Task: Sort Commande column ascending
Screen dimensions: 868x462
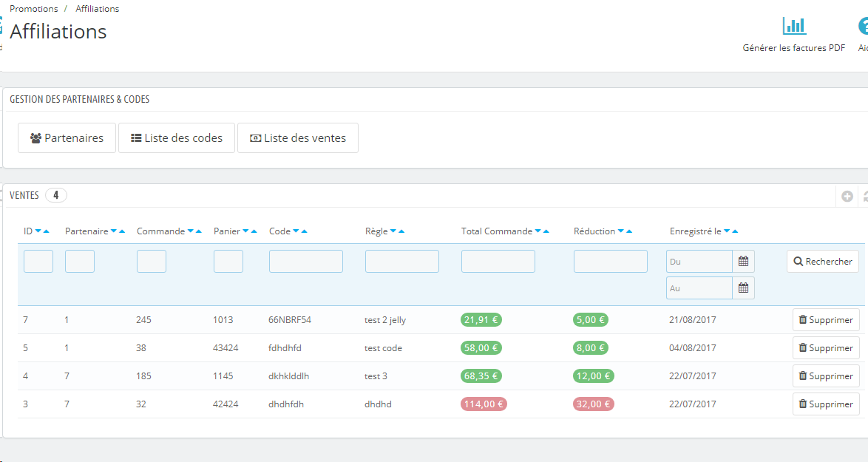Action: (x=199, y=231)
